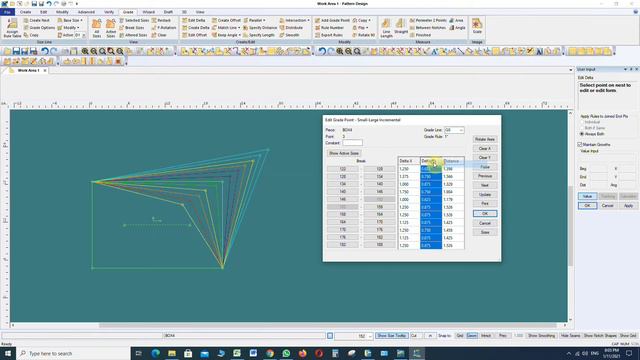Choose the Edit Delta tool
Screen dimensions: 640x360
194,20
